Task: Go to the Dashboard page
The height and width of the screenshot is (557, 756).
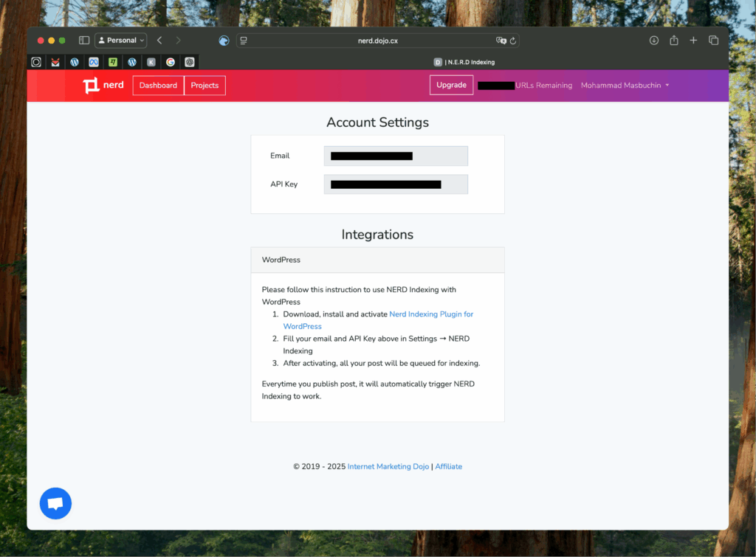Action: 158,86
